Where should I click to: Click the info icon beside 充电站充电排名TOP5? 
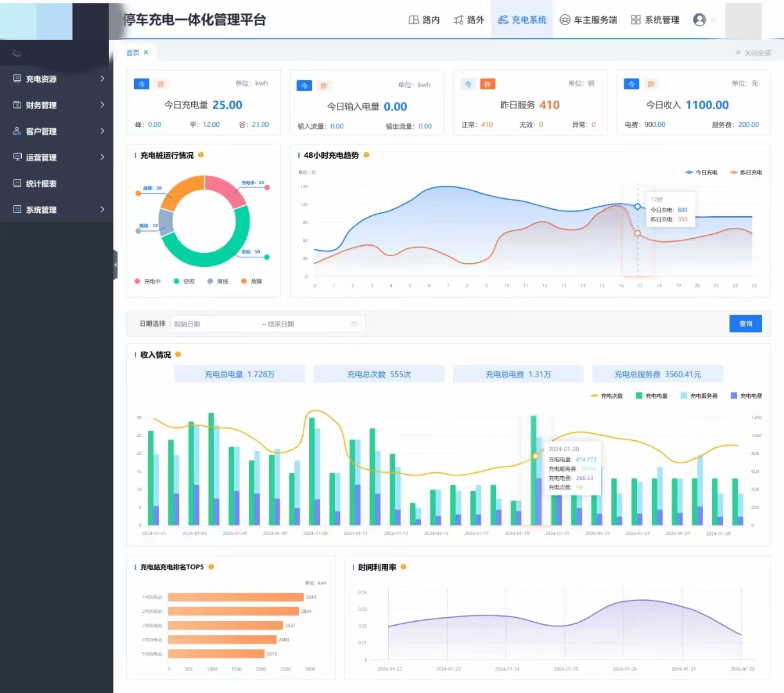[211, 567]
